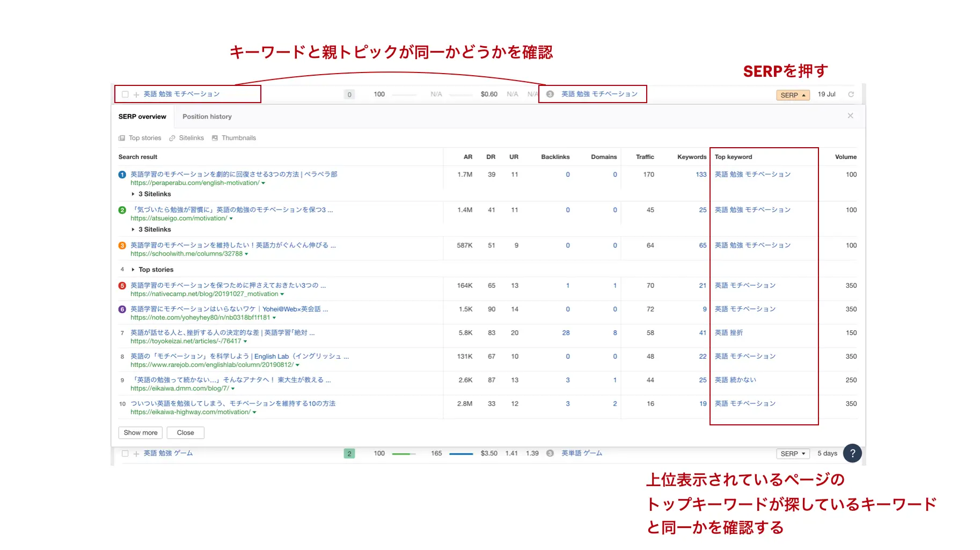
Task: Open the SERP dropdown for 英語 勉強 ゲーム
Action: tap(793, 454)
